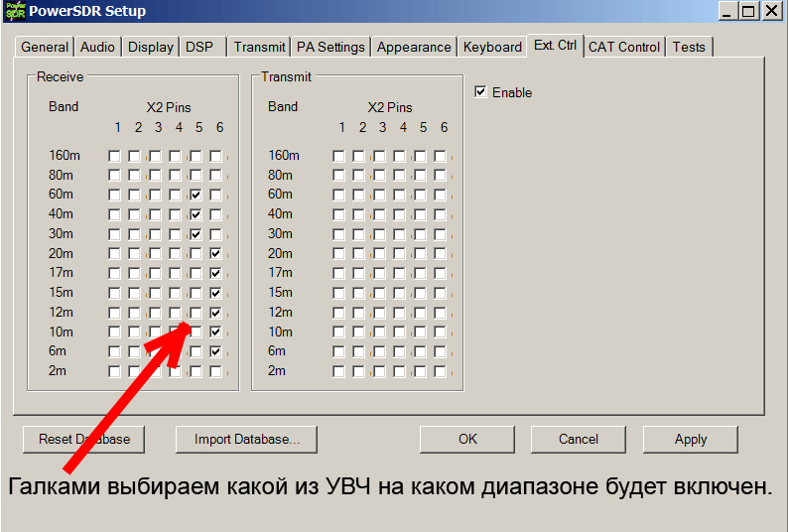This screenshot has width=788, height=532.
Task: Show the Tests tab
Action: (689, 47)
